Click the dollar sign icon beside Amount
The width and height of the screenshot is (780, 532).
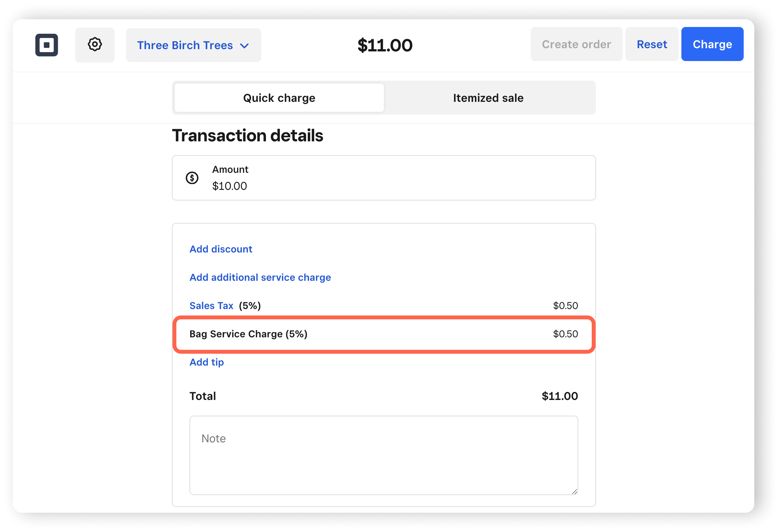[192, 178]
